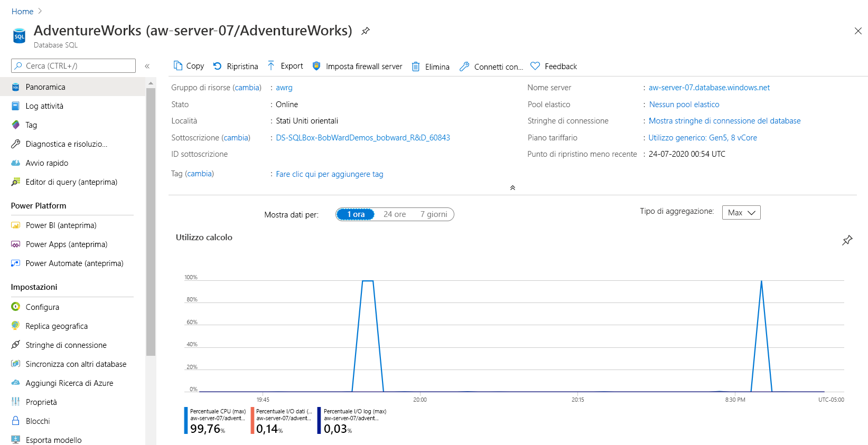Select the 7 giorni time range

434,214
